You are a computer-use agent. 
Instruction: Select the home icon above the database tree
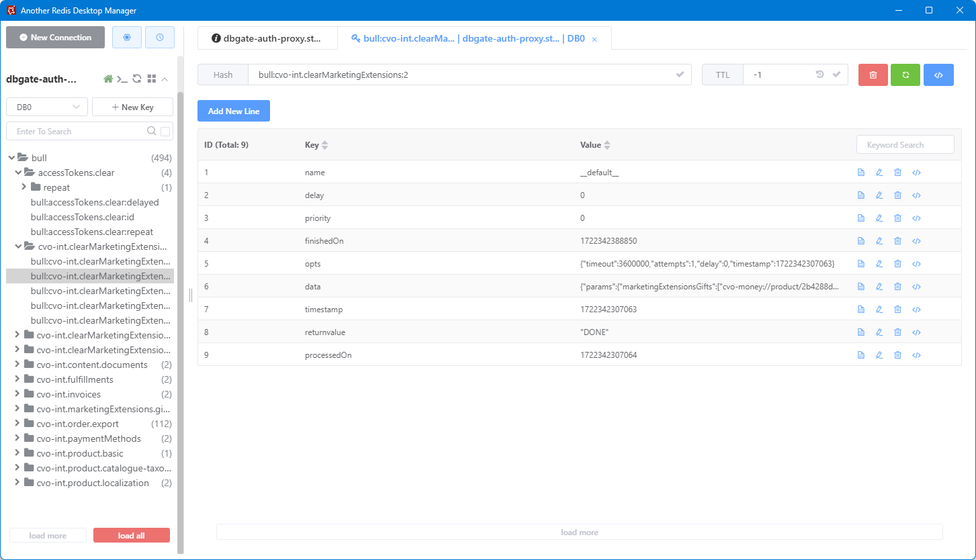pyautogui.click(x=107, y=79)
